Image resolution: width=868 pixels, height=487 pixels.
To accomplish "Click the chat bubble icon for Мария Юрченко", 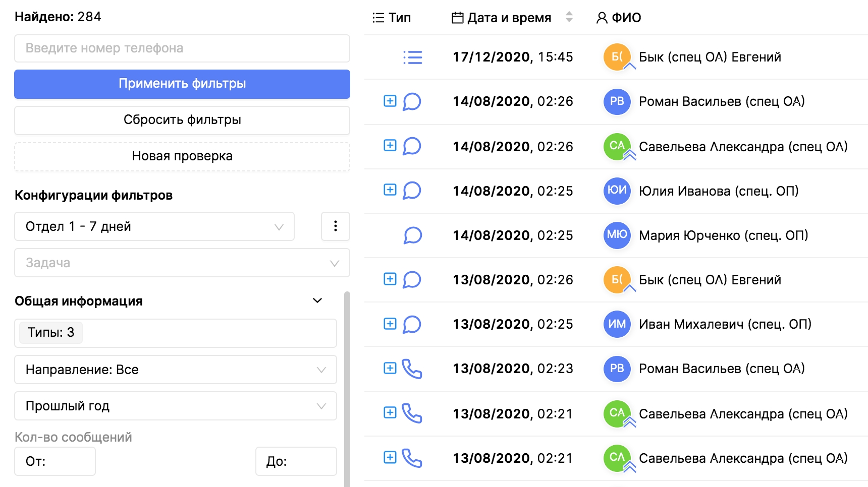I will [x=412, y=235].
